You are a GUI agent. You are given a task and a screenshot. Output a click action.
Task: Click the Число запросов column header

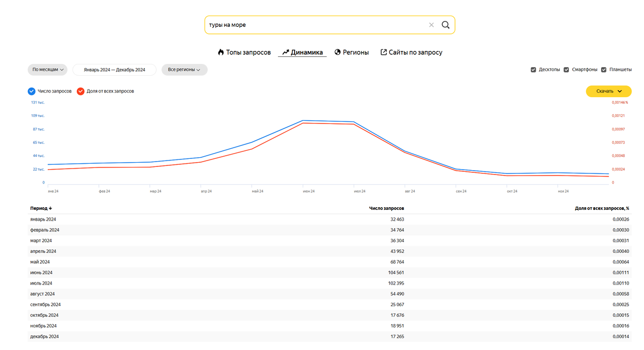point(386,208)
